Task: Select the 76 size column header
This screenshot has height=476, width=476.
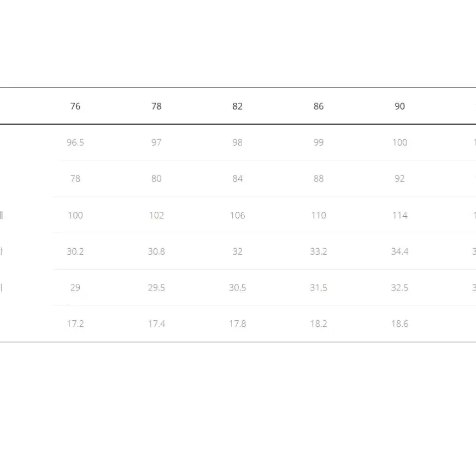Action: [x=75, y=106]
